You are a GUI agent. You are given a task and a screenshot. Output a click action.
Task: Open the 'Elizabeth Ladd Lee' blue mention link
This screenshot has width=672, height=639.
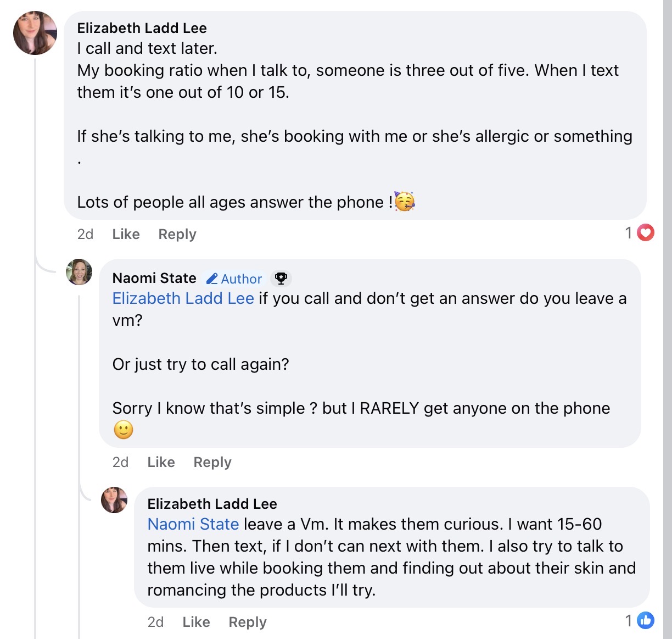[183, 298]
